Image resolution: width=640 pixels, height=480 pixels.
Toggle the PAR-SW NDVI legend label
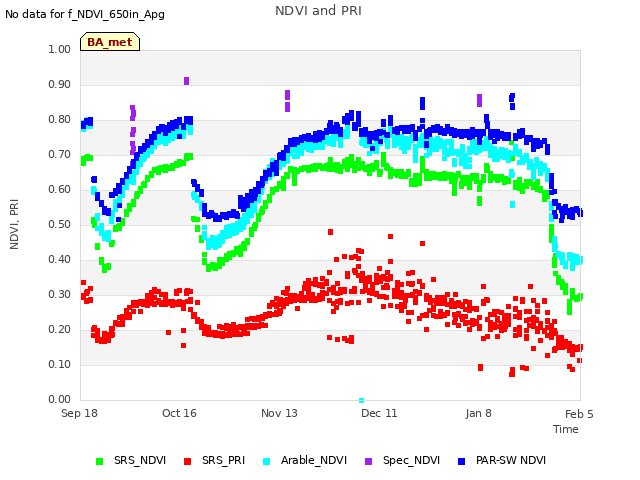click(x=511, y=460)
